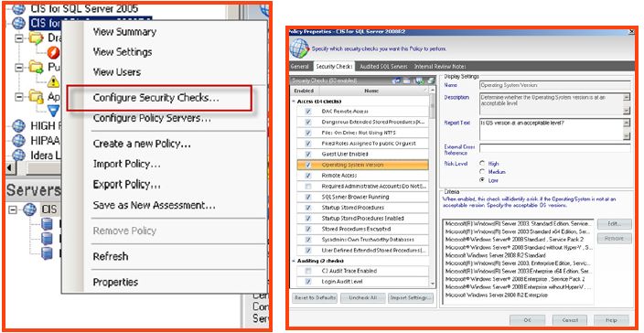Choose View Settings from context menu
644x333 pixels.
pyautogui.click(x=123, y=52)
